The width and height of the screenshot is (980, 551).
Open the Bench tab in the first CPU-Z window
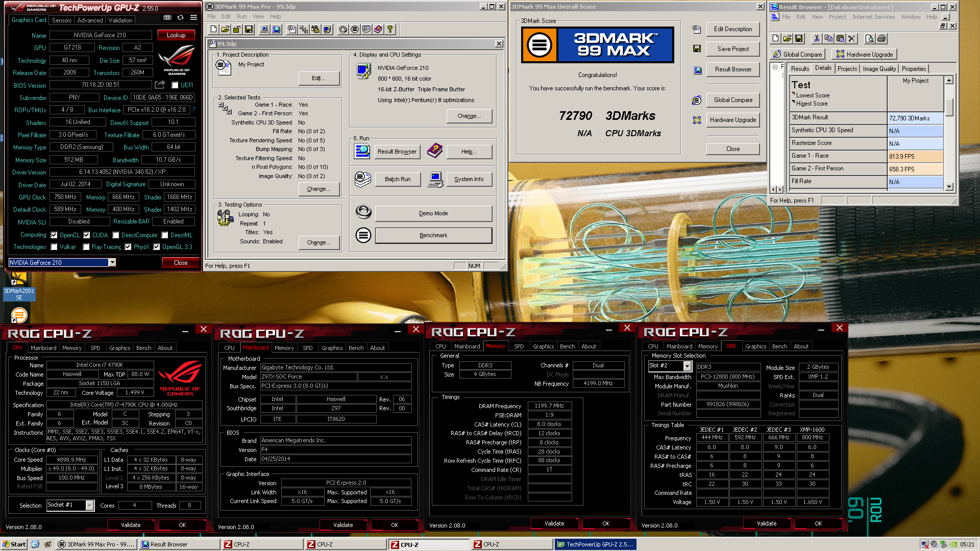click(143, 348)
